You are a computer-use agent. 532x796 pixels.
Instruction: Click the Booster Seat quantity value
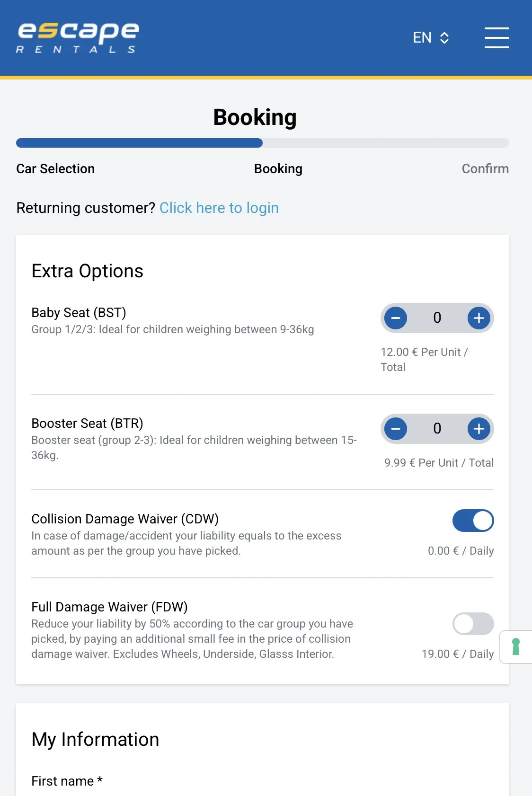point(437,429)
